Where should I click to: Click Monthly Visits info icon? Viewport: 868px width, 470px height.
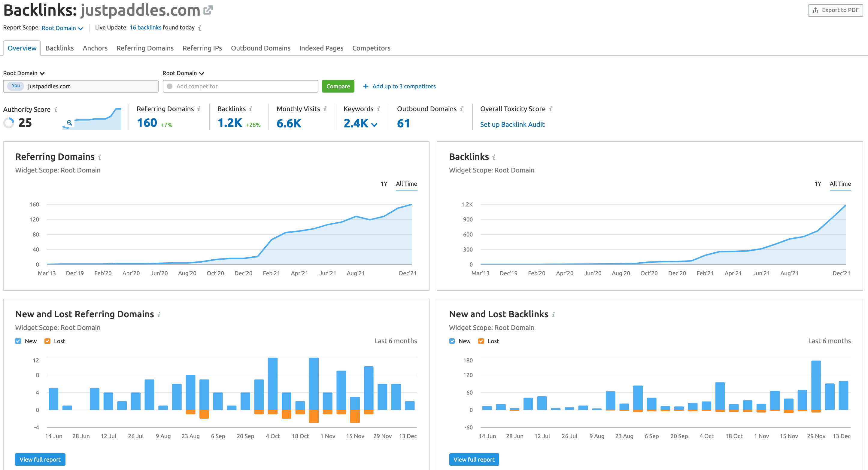(325, 109)
